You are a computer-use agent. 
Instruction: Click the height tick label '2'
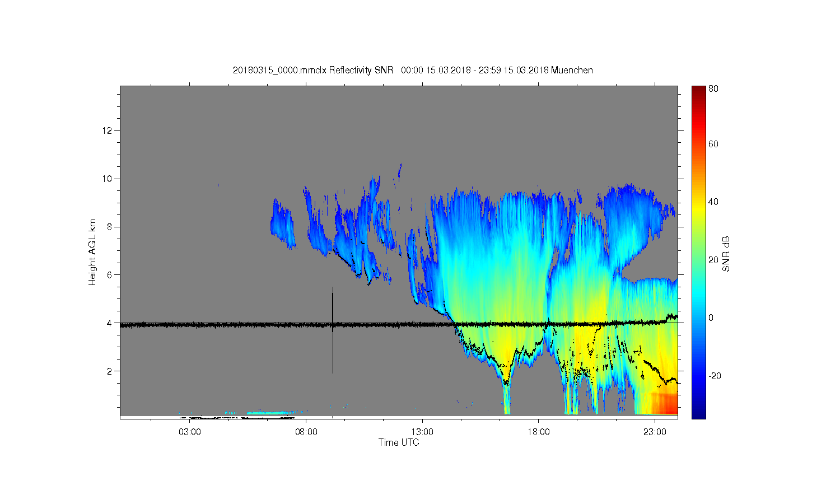coord(110,371)
